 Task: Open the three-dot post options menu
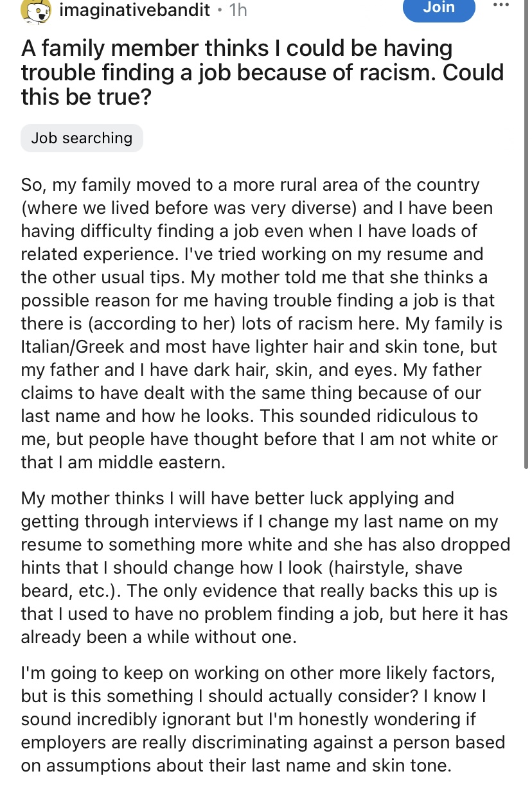(x=503, y=6)
